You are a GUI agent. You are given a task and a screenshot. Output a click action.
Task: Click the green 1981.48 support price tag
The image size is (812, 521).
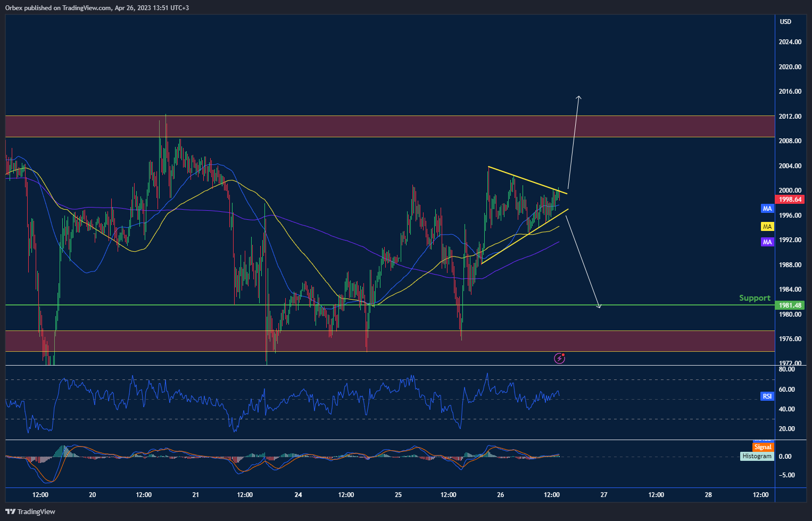790,305
